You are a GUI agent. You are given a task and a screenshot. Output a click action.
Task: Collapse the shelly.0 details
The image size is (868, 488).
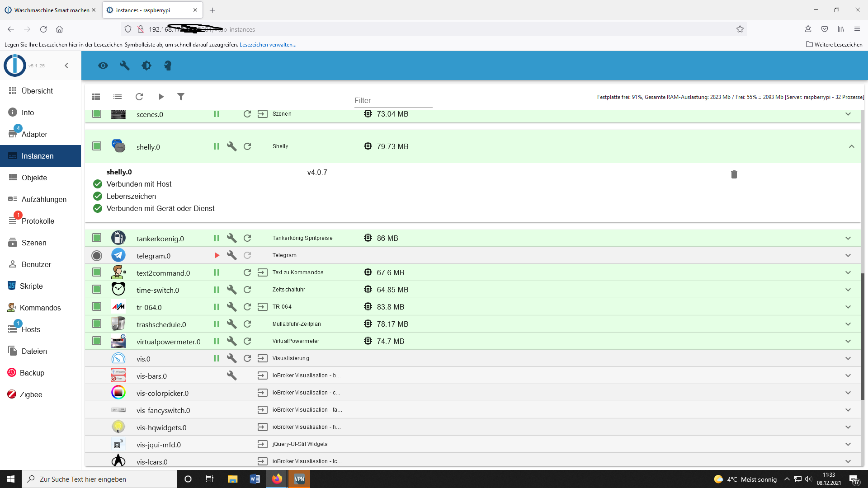coord(852,146)
